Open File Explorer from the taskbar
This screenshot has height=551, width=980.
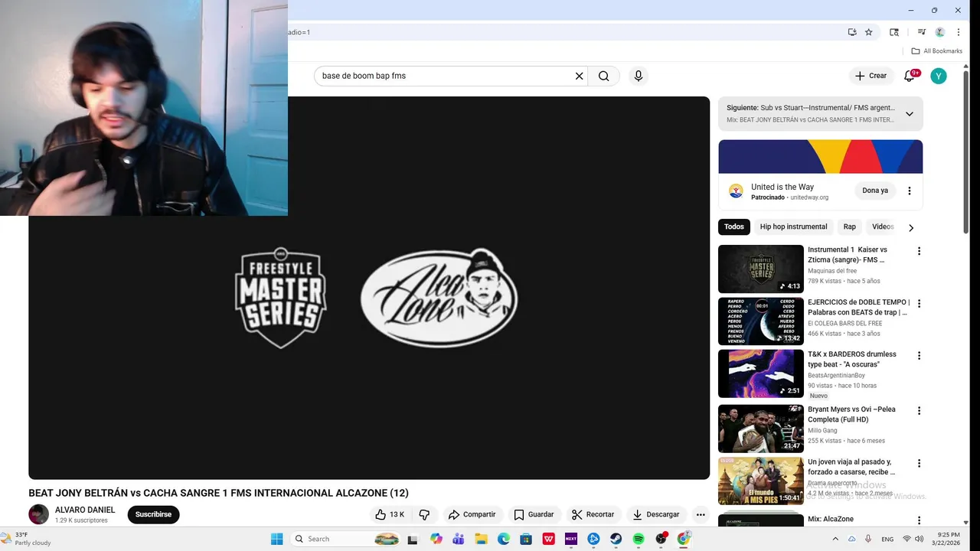pos(481,539)
